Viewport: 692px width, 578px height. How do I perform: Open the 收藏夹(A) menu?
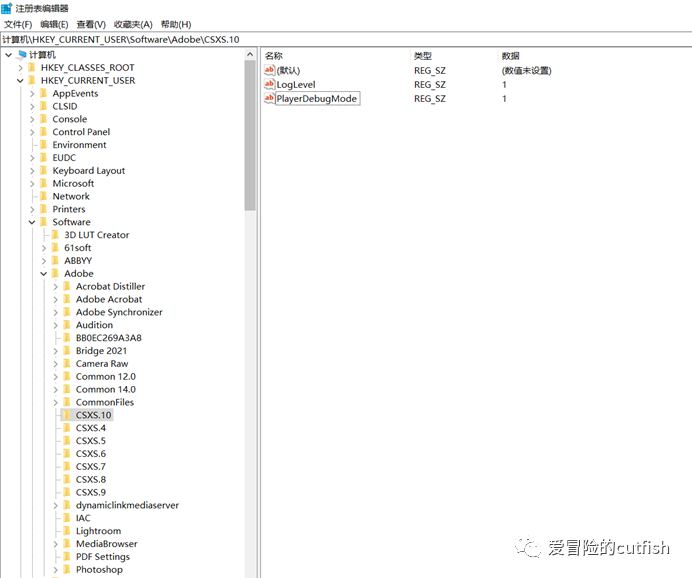tap(133, 24)
